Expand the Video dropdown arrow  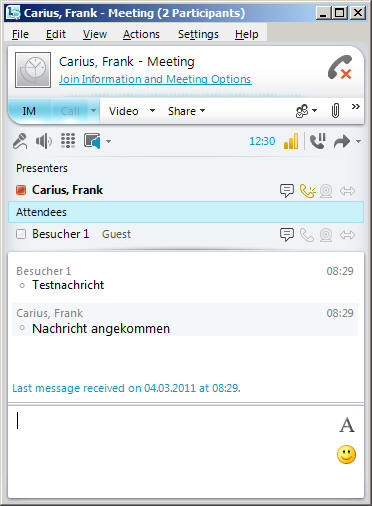[152, 110]
